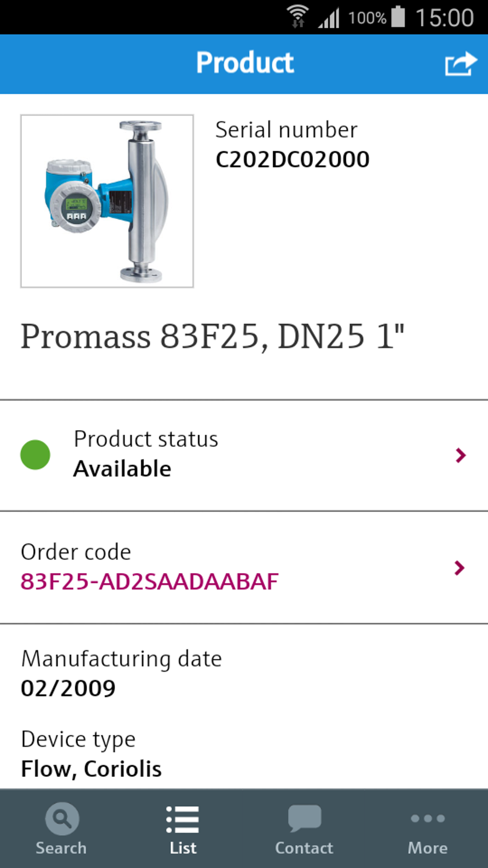Tap the battery indicator icon
The image size is (488, 868).
coord(398,17)
